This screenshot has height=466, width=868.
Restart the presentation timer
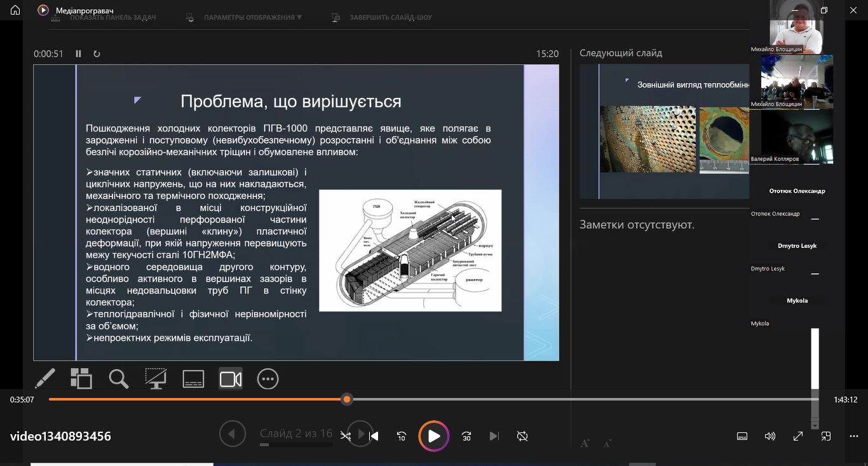(97, 54)
